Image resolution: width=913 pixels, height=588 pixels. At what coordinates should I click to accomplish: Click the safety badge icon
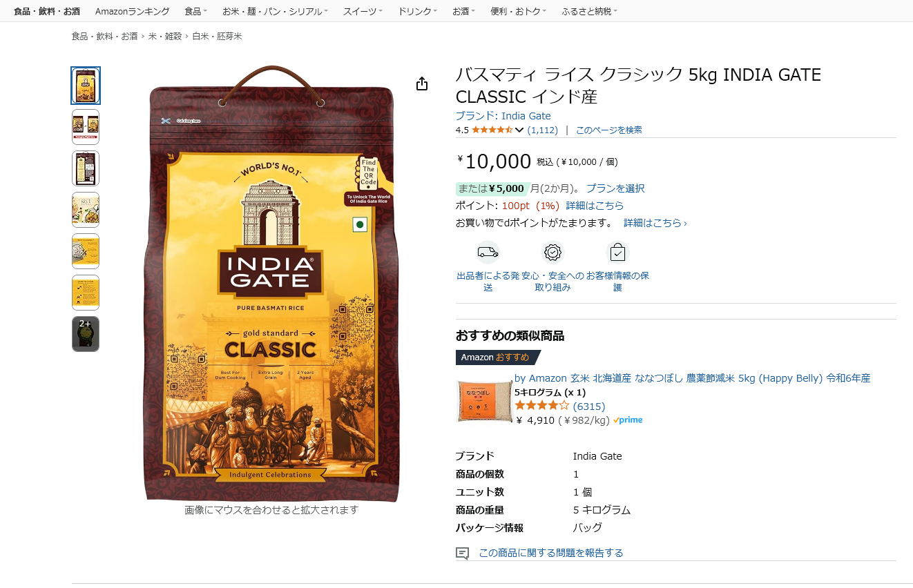pos(552,252)
